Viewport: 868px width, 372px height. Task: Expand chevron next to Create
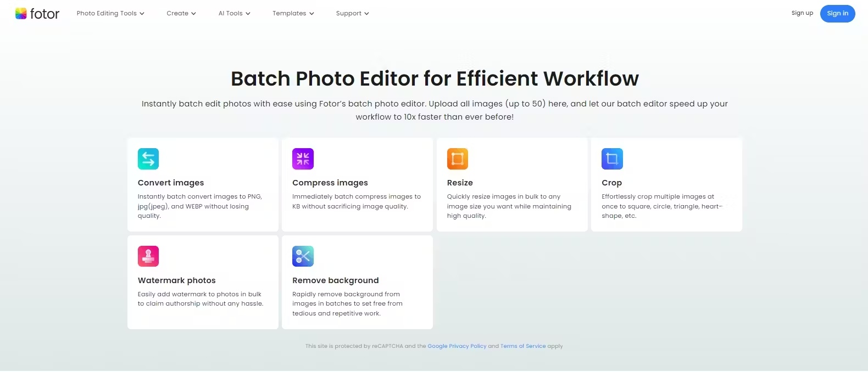click(193, 14)
